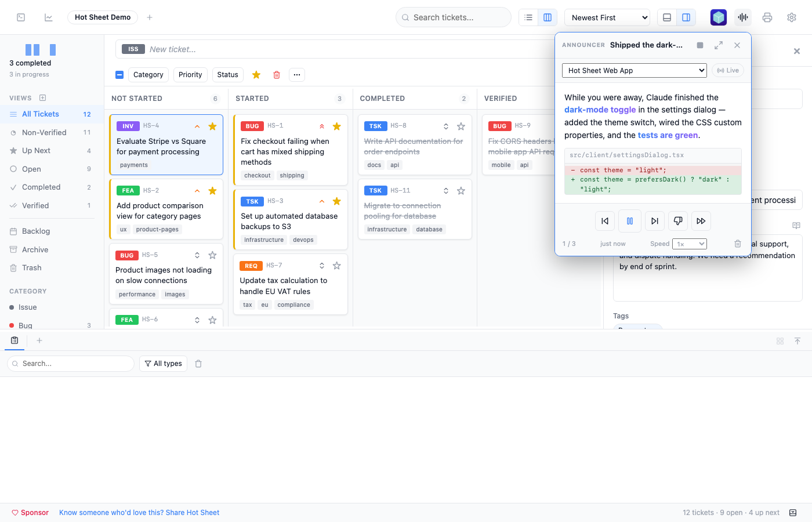This screenshot has width=812, height=522.
Task: Open the Share Hot Sheet link
Action: pos(139,513)
